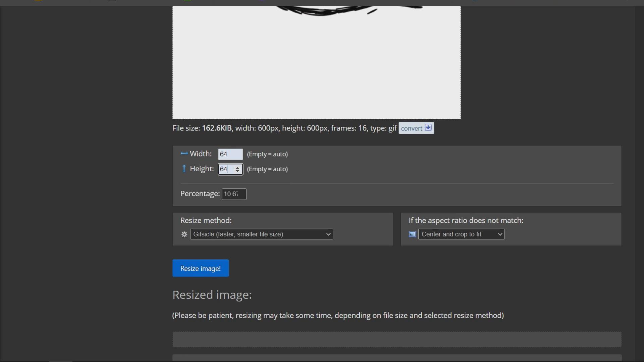
Task: Click the '(Please be patient...' note text
Action: click(x=338, y=315)
